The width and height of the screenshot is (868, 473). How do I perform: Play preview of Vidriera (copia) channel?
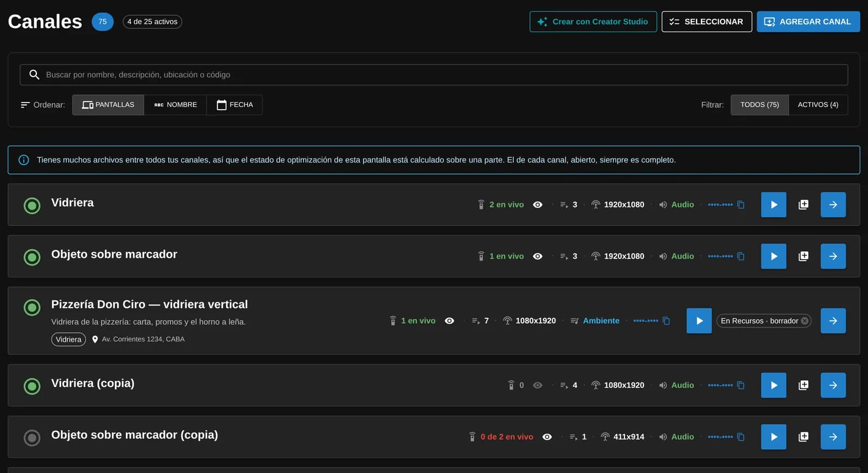point(774,385)
